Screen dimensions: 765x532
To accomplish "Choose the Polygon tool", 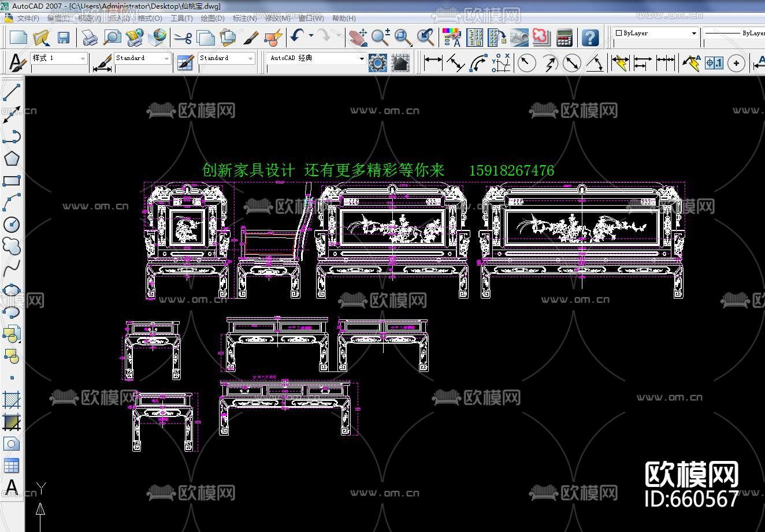I will click(12, 158).
